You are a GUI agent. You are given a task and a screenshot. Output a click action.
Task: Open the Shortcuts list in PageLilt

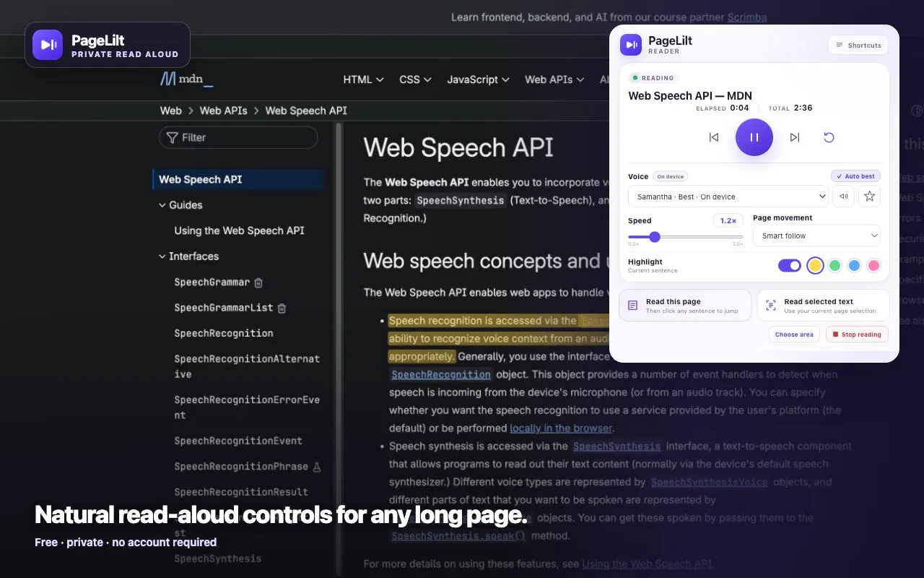point(858,45)
